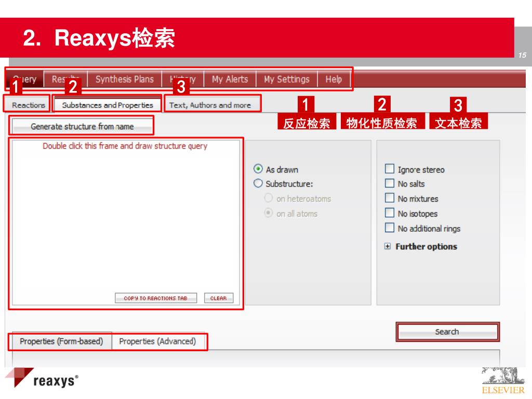Open the Properties (Form-based) tab
Image resolution: width=532 pixels, height=399 pixels.
pyautogui.click(x=61, y=341)
